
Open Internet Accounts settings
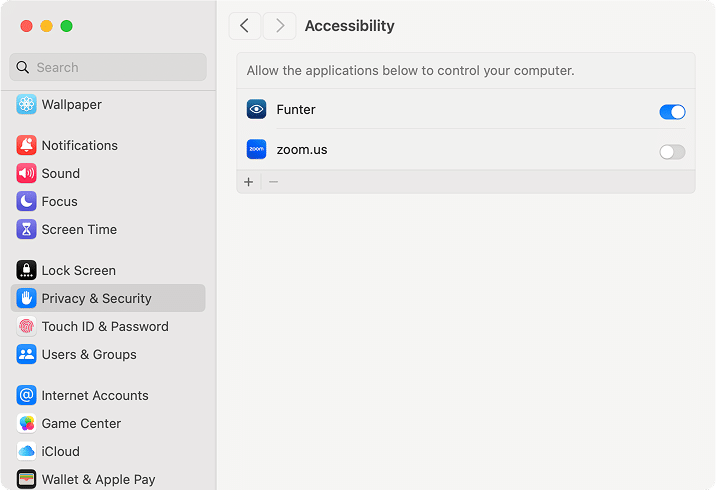tap(108, 395)
